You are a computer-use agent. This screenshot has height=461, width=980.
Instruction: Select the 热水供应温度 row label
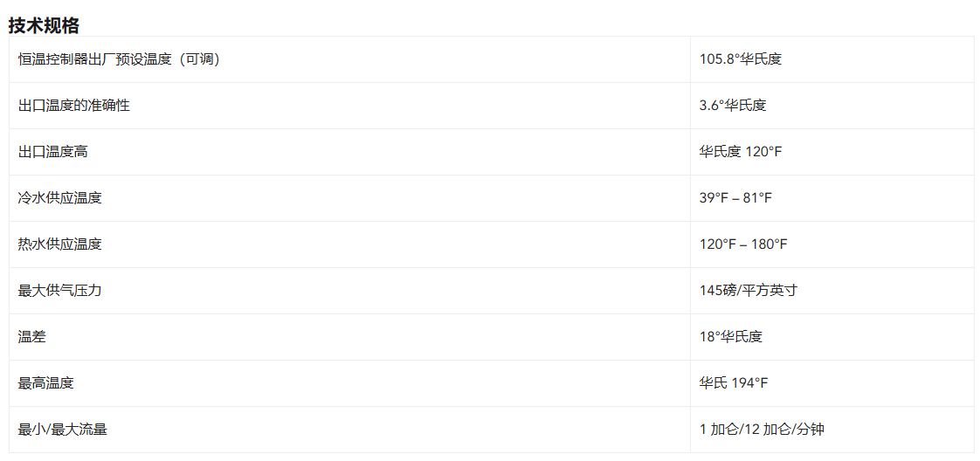tap(60, 244)
